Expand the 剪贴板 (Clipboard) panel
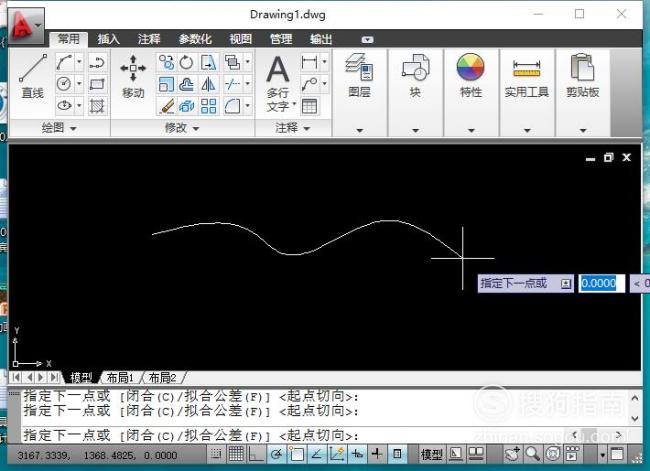This screenshot has height=471, width=650. point(583,130)
